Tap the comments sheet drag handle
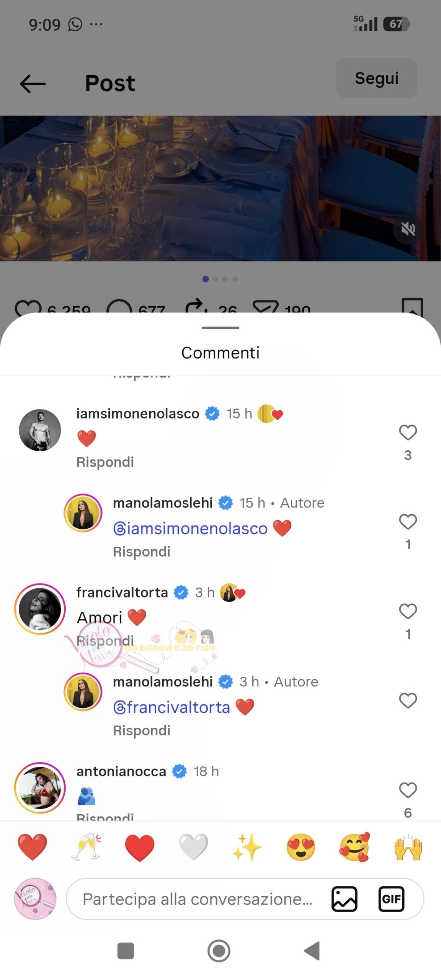The height and width of the screenshot is (980, 441). pos(220,328)
